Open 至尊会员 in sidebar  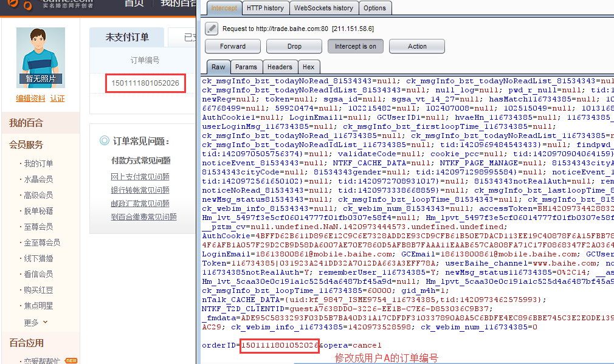[38, 227]
